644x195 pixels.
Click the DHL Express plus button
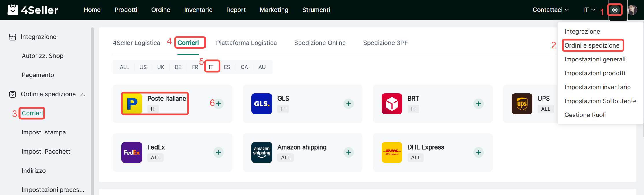coord(479,152)
